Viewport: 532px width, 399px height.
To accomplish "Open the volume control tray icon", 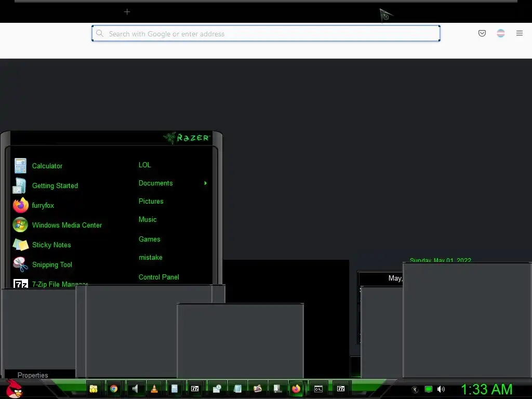I will tap(441, 389).
